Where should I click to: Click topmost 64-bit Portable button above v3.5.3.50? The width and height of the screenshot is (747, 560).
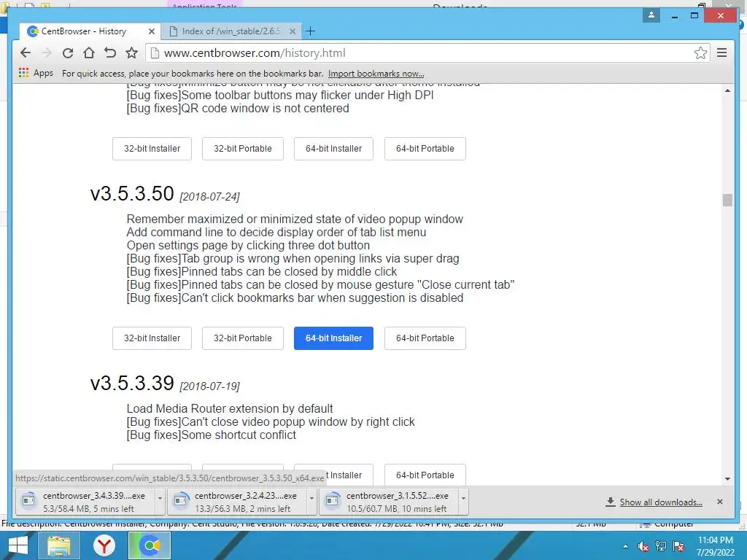click(x=425, y=149)
